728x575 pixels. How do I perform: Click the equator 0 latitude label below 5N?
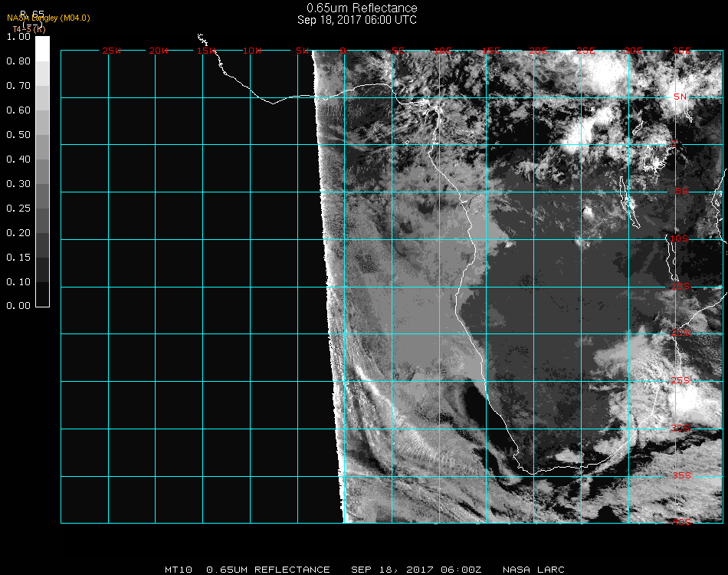[674, 143]
